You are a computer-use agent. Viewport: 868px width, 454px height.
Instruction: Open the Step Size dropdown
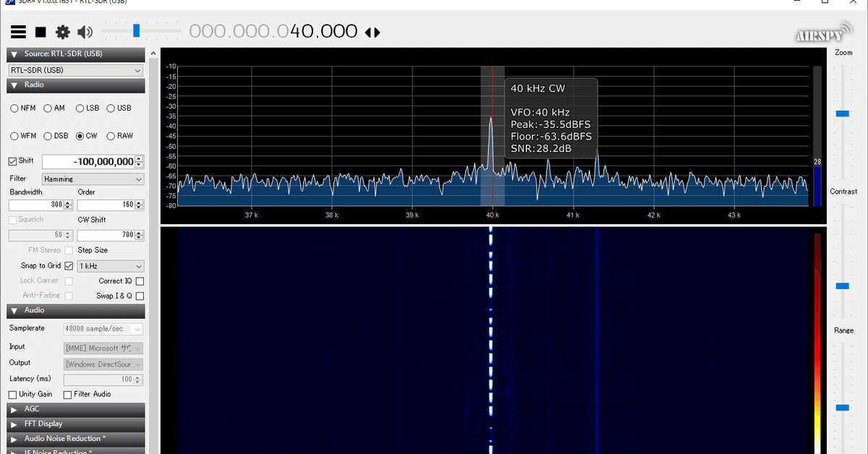click(x=110, y=265)
